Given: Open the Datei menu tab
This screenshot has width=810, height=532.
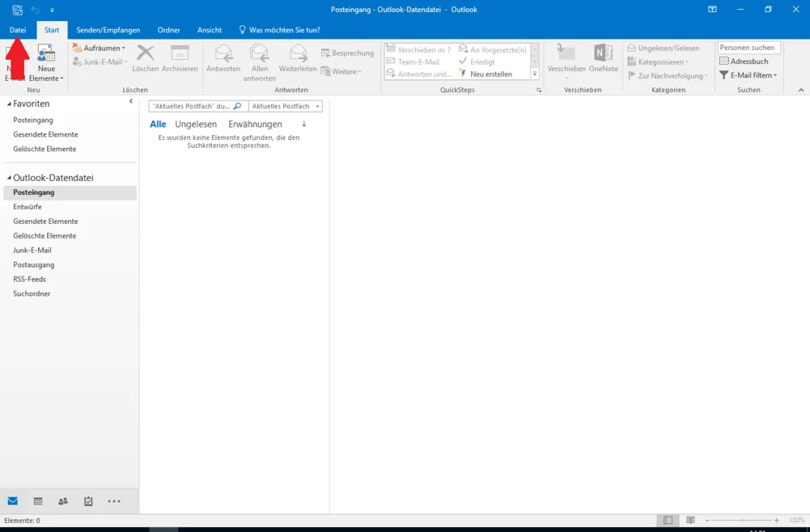Looking at the screenshot, I should [18, 30].
